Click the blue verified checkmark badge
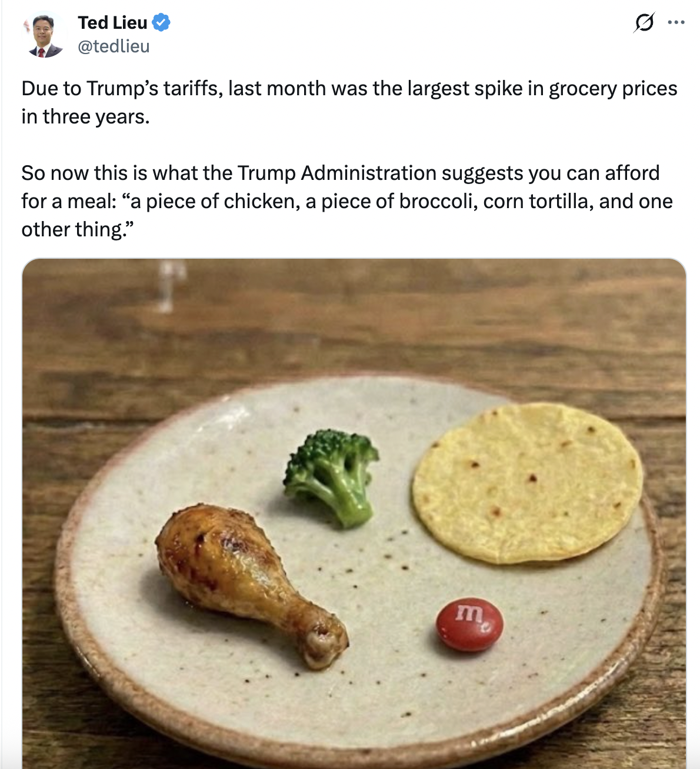Viewport: 700px width, 769px height. point(161,23)
